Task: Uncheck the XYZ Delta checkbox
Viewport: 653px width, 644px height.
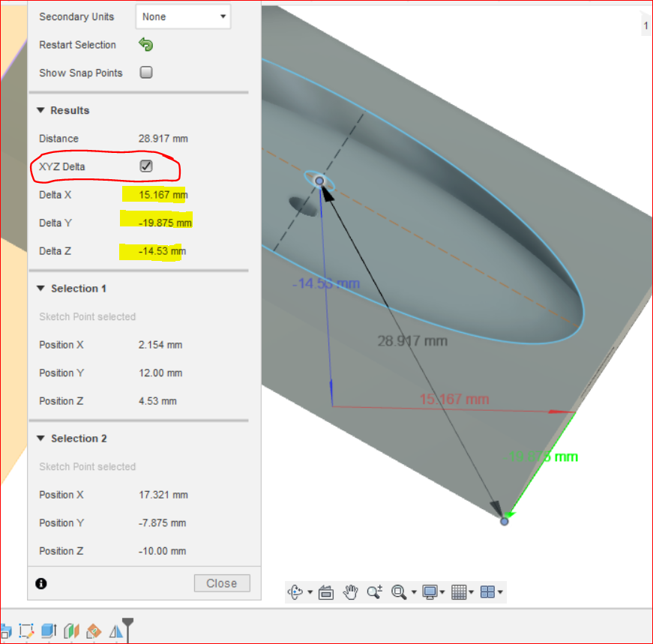Action: 146,166
